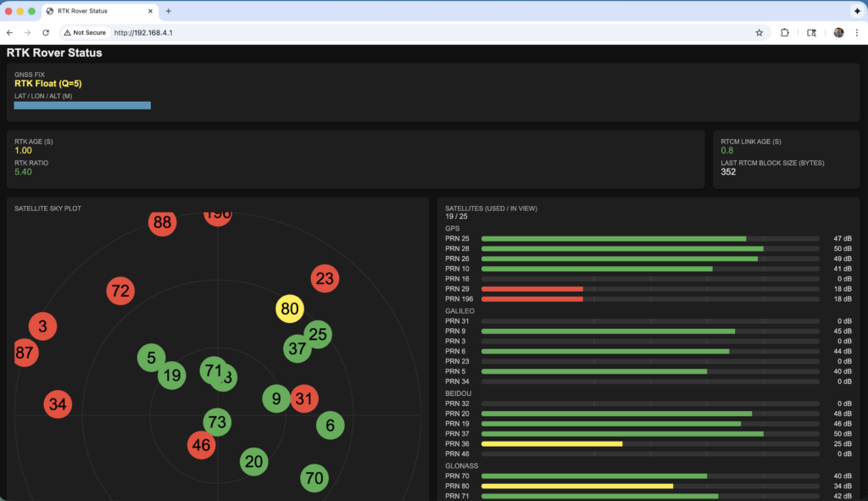Select red satellite 23 on sky plot

pos(325,278)
